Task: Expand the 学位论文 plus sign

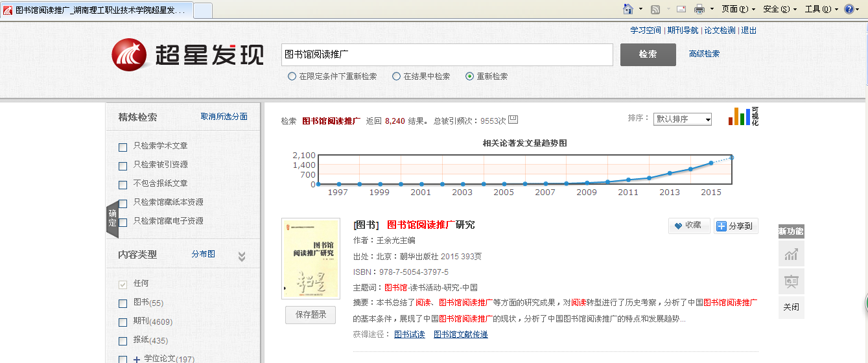Action: click(x=137, y=359)
